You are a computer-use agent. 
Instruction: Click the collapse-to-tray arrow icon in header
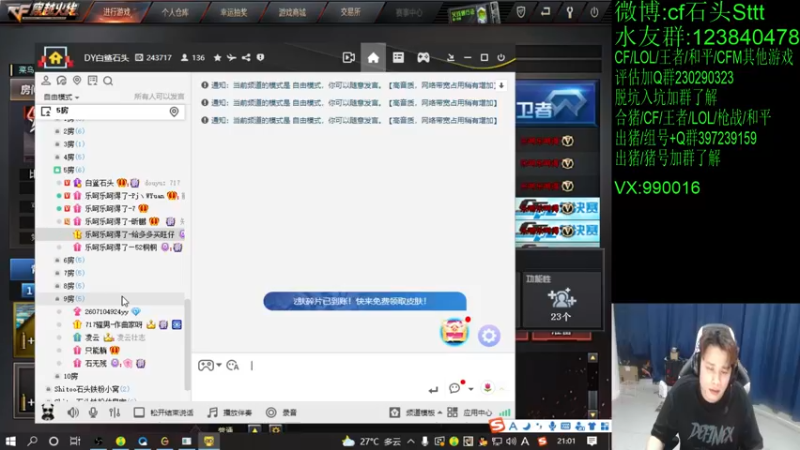tap(451, 58)
